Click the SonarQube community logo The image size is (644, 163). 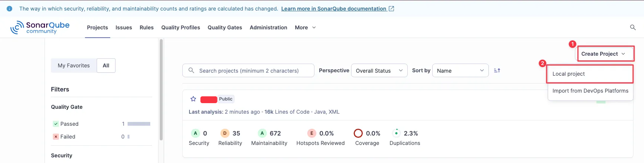[40, 27]
